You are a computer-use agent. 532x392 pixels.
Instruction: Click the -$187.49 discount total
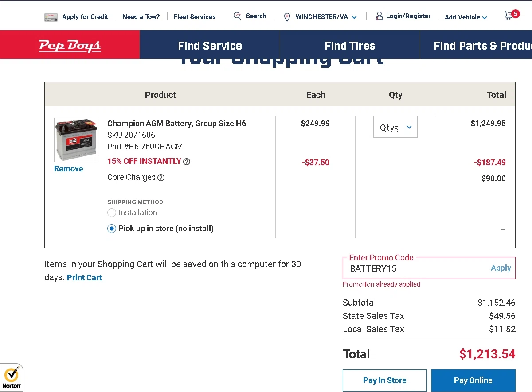point(490,163)
